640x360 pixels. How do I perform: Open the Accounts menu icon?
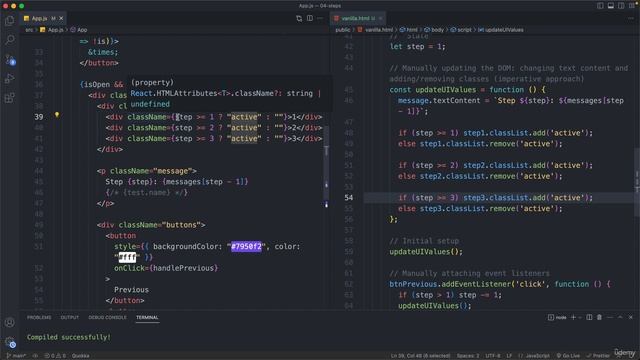(9, 322)
